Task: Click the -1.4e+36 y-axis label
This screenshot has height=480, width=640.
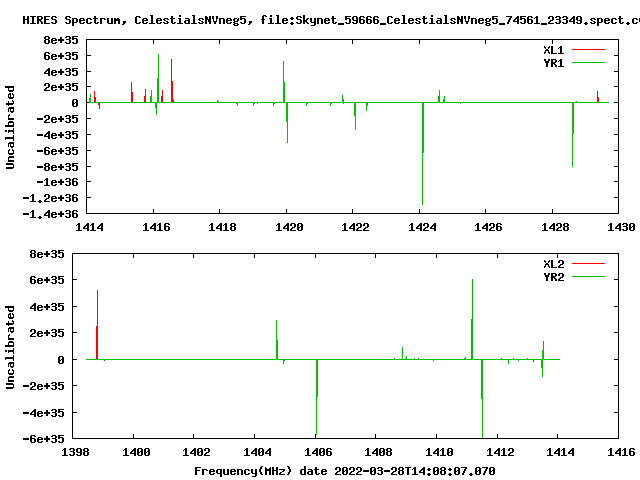Action: point(50,214)
